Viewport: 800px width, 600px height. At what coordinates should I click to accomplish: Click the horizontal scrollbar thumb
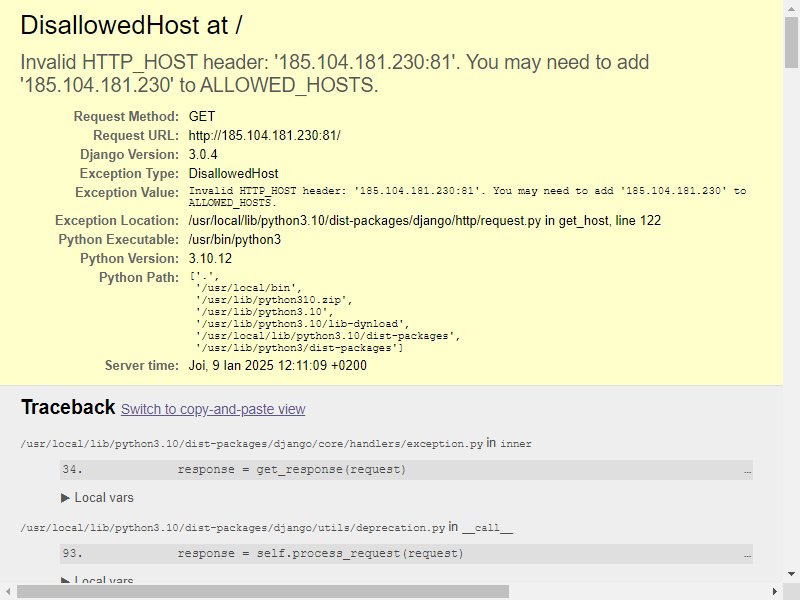click(263, 592)
